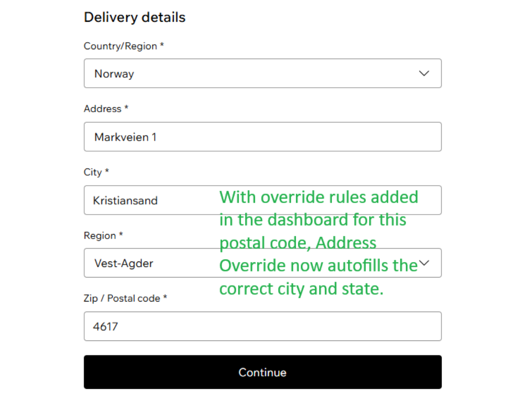Viewport: 532px width, 399px height.
Task: Click the Zip / Postal code label
Action: click(121, 298)
